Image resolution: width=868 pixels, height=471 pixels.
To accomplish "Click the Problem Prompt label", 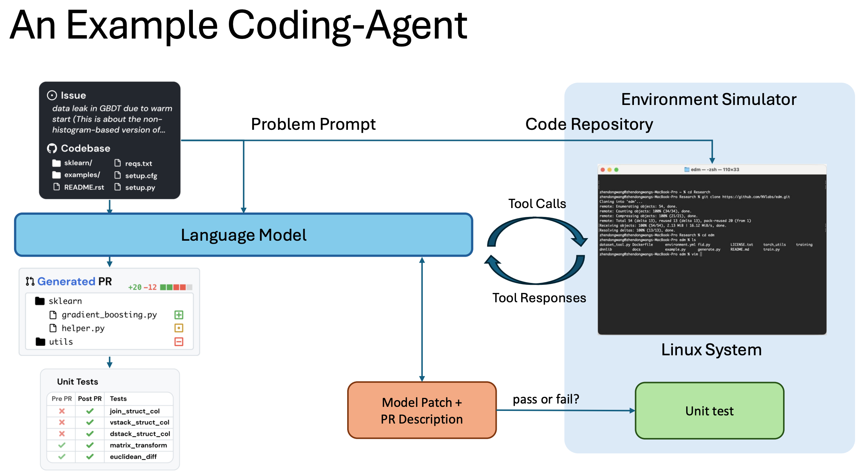I will (313, 124).
